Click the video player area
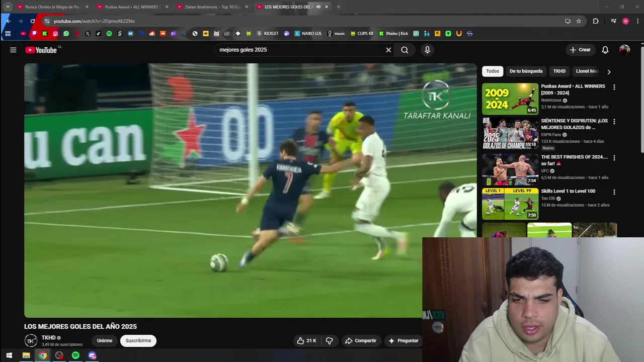 pyautogui.click(x=250, y=190)
